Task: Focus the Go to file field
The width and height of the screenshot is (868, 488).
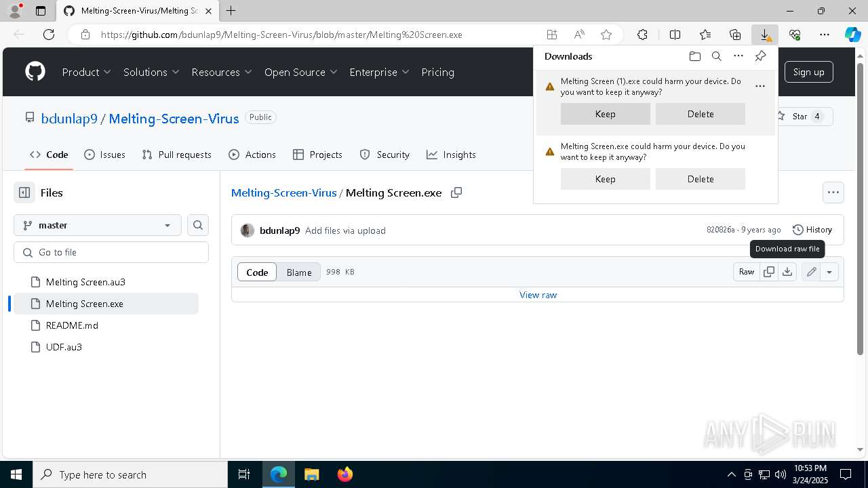Action: click(111, 252)
